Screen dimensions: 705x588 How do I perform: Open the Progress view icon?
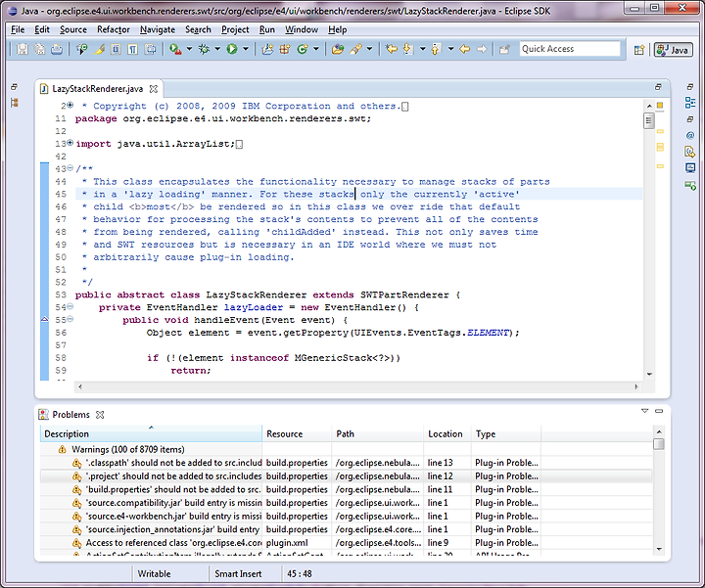690,185
